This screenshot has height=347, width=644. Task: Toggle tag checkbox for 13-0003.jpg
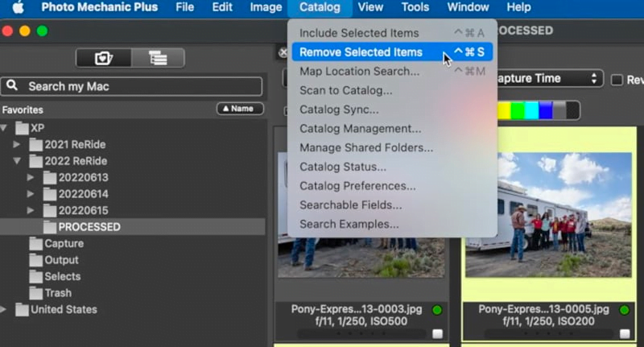(437, 334)
